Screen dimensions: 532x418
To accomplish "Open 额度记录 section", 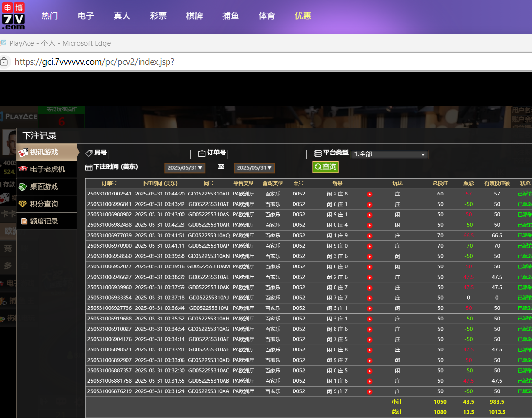I will (47, 221).
